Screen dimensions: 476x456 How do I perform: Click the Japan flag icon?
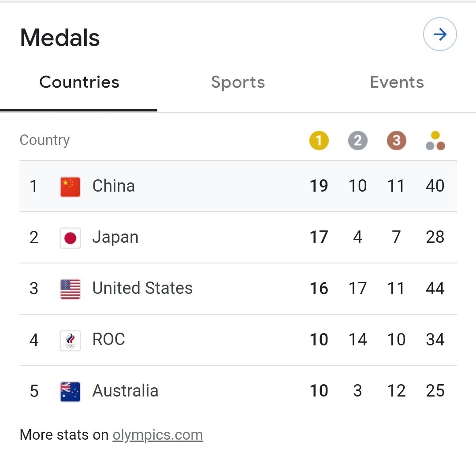point(71,238)
